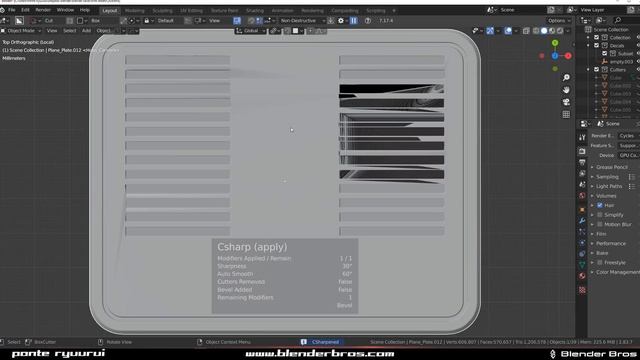640x360 pixels.
Task: Click the BoxCutter settings gear icon
Action: coord(341,20)
